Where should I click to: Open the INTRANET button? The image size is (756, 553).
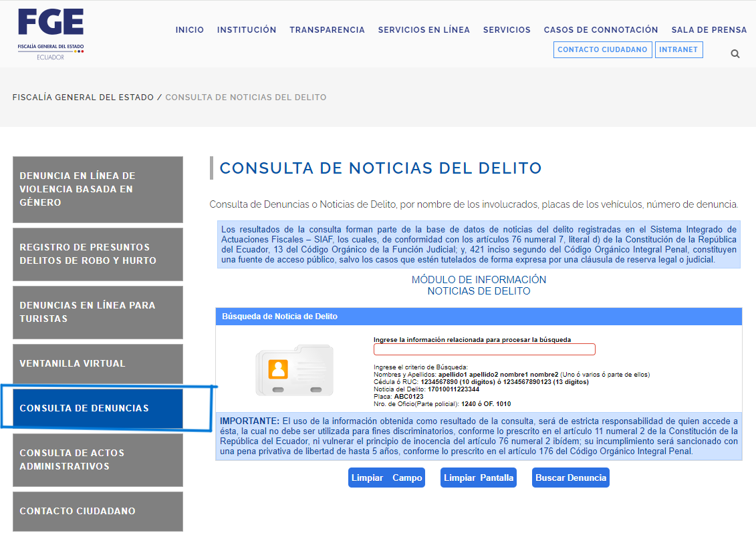pyautogui.click(x=678, y=49)
